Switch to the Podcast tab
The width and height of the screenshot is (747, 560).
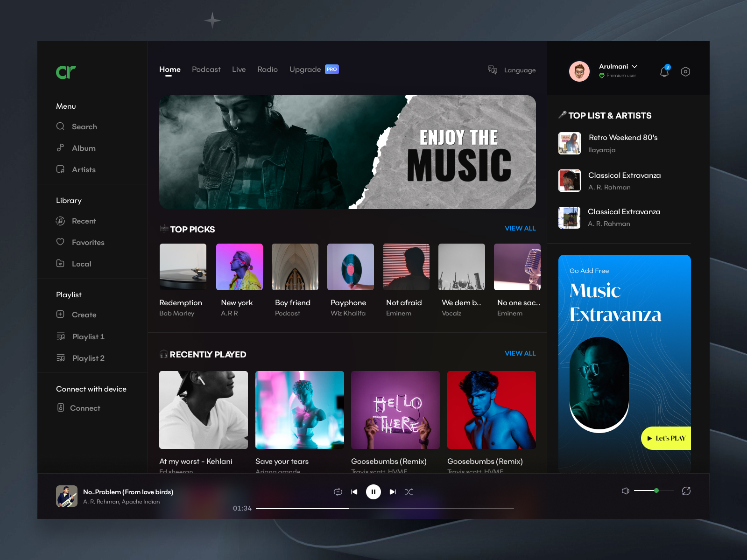point(206,69)
